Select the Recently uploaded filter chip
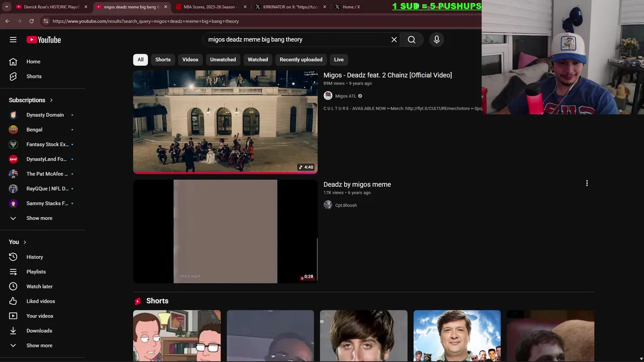 pyautogui.click(x=301, y=59)
